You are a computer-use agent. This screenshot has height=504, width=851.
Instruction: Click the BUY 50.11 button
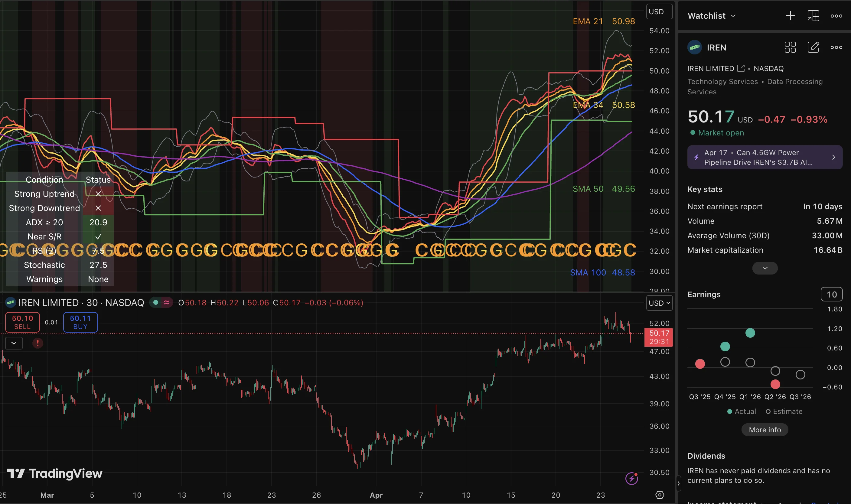pos(80,322)
